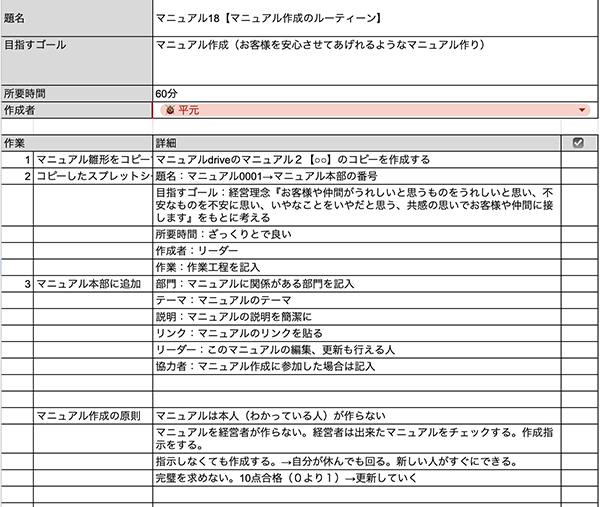Select cell マニュアルdriveのマニュアル2【○○】のコピーを作成する
The width and height of the screenshot is (600, 507).
click(x=357, y=160)
